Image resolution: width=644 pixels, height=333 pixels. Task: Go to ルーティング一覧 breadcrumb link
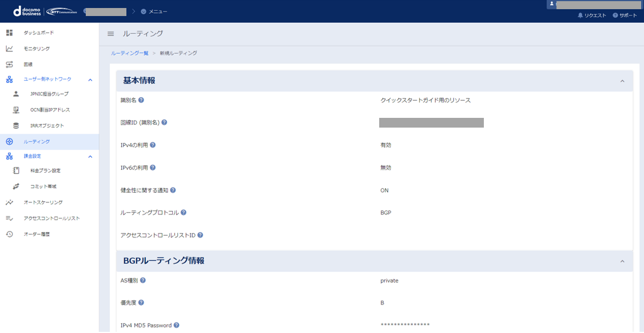pyautogui.click(x=130, y=53)
